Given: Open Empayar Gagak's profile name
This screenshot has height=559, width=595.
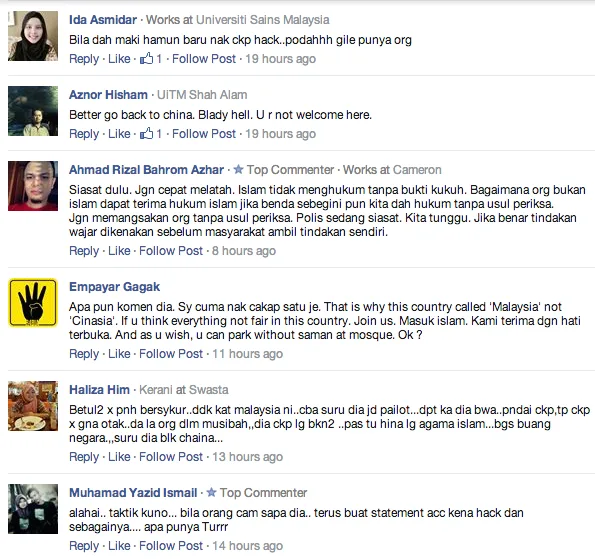Looking at the screenshot, I should point(115,287).
